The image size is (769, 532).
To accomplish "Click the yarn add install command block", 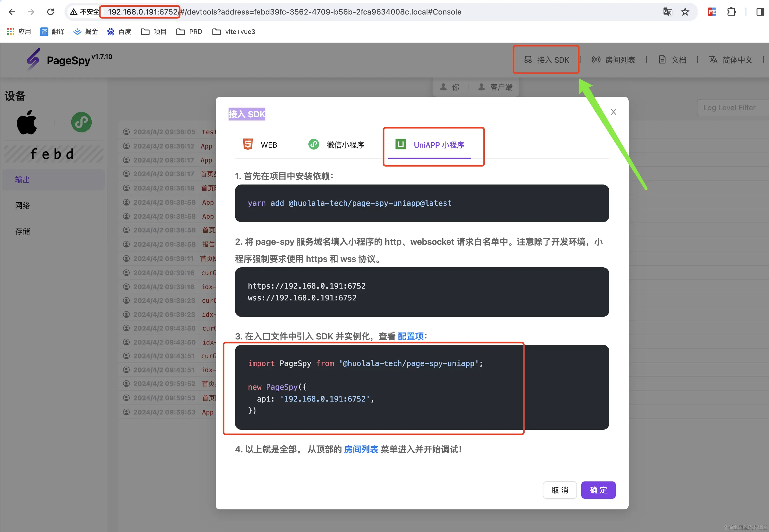I will [422, 203].
